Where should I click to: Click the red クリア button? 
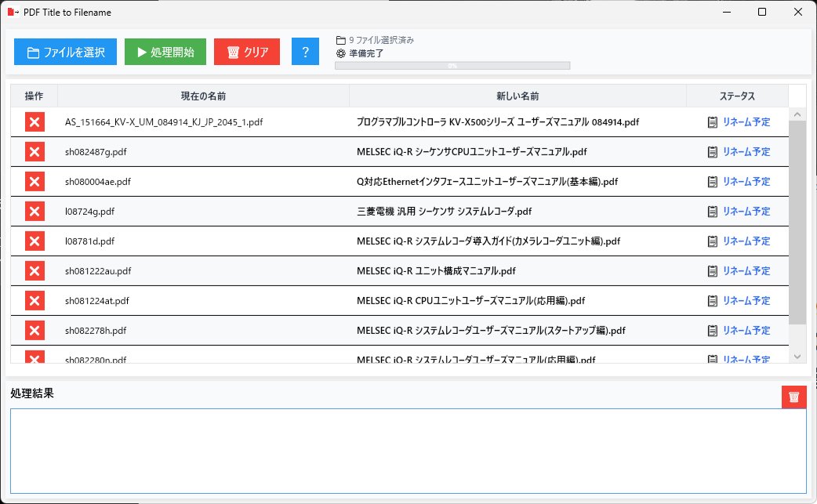click(247, 52)
